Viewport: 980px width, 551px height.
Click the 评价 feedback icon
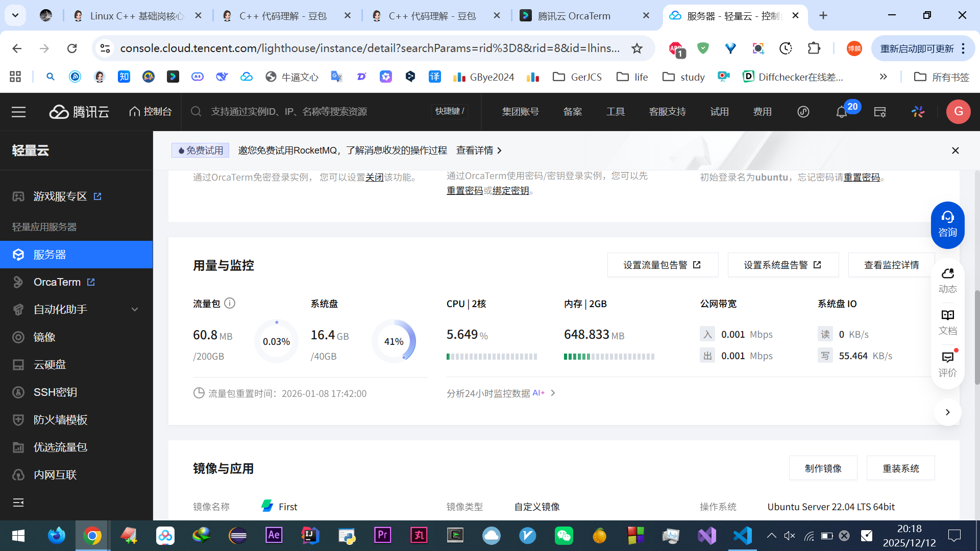947,363
